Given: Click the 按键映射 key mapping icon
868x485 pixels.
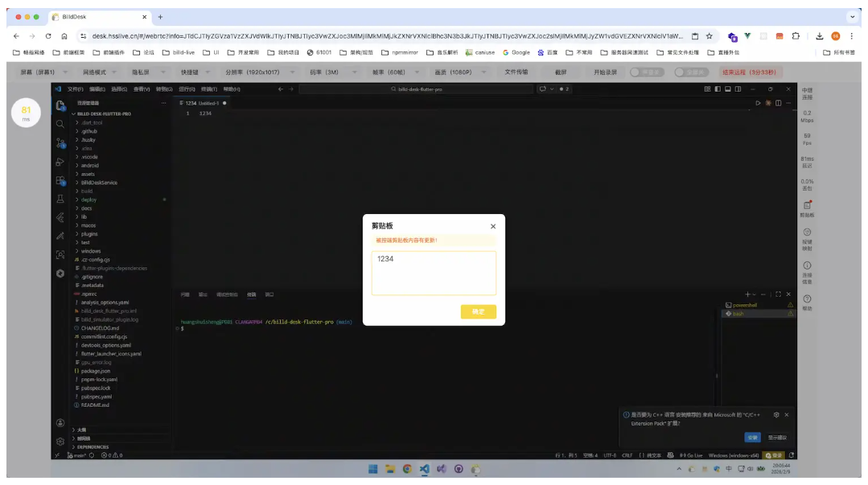Looking at the screenshot, I should pyautogui.click(x=807, y=232).
